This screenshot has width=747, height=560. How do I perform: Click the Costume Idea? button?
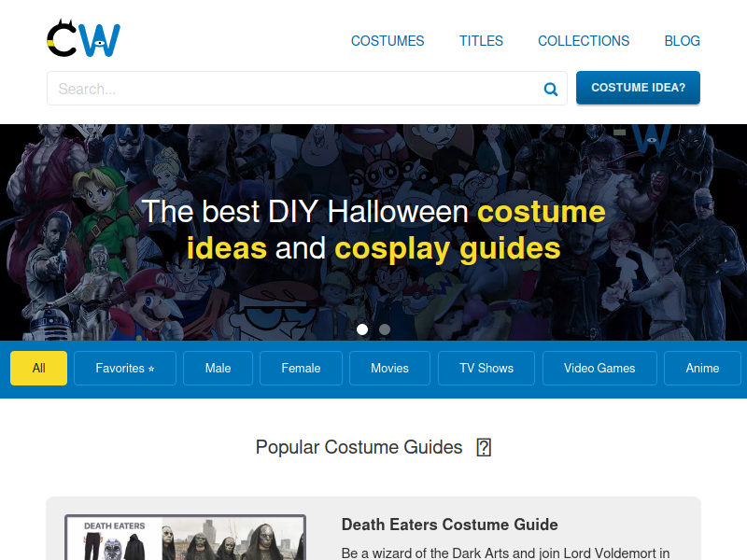(638, 88)
